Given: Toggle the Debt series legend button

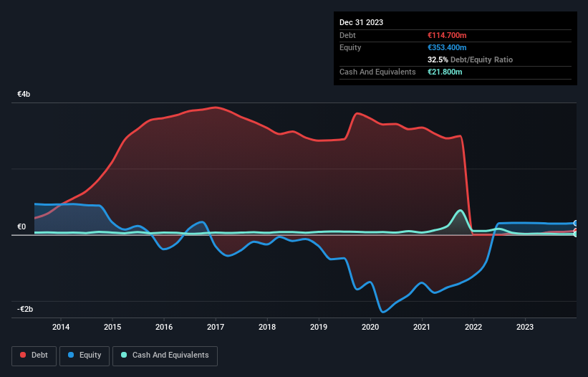Looking at the screenshot, I should (34, 355).
